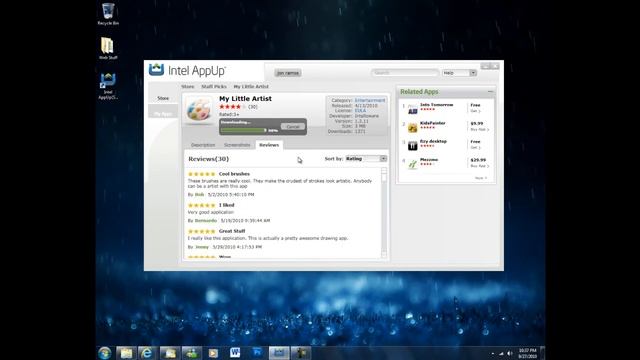Open the Store sidebar tab

tap(163, 98)
